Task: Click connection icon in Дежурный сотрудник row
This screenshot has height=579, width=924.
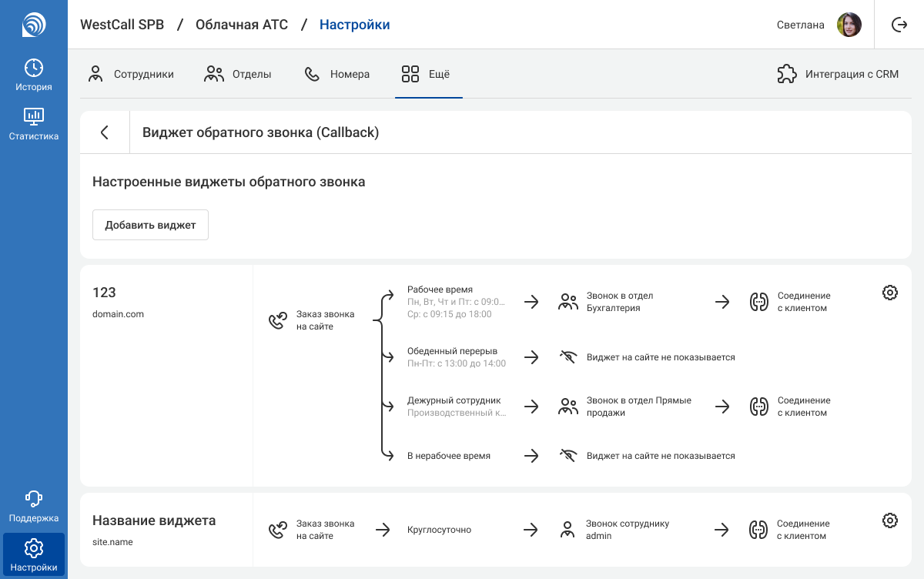Action: click(x=759, y=407)
